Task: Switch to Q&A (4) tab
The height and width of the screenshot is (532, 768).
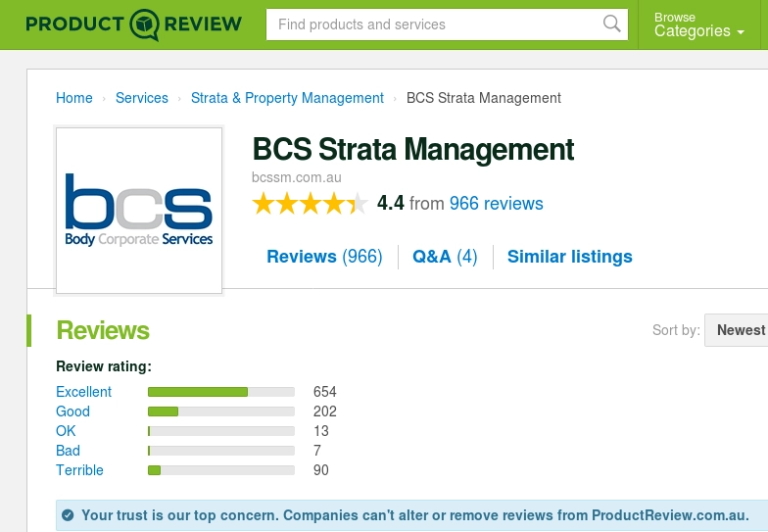Action: tap(445, 257)
